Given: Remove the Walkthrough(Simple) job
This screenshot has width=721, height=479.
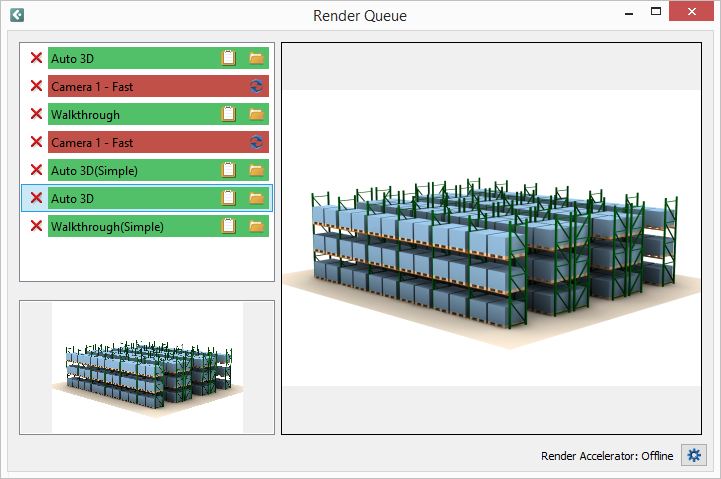Looking at the screenshot, I should 36,226.
